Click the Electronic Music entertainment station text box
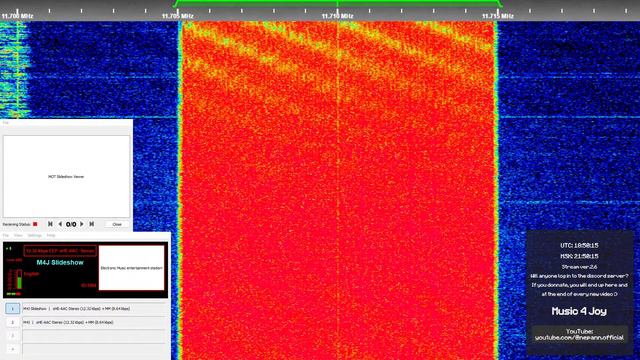Screen dimensions: 640x360 [x=131, y=268]
